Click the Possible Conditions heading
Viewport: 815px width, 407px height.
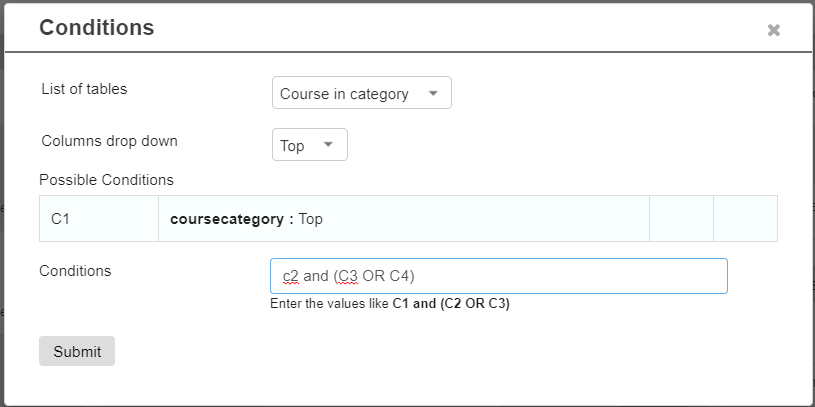106,180
